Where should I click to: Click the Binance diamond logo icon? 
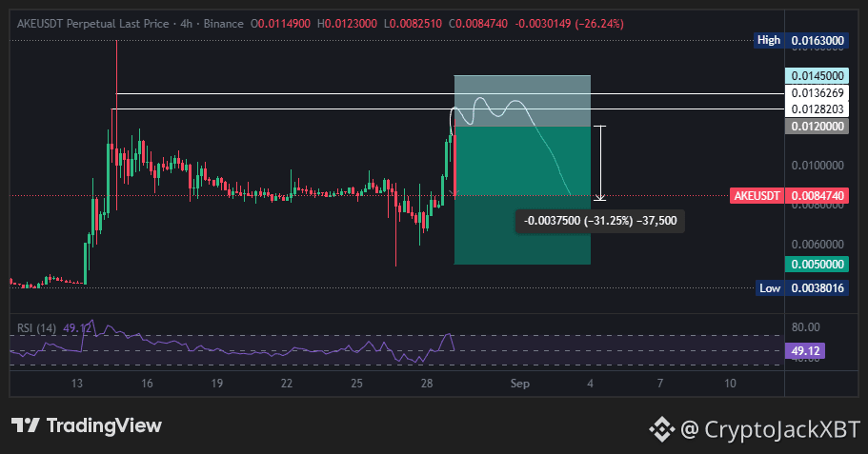(x=661, y=429)
